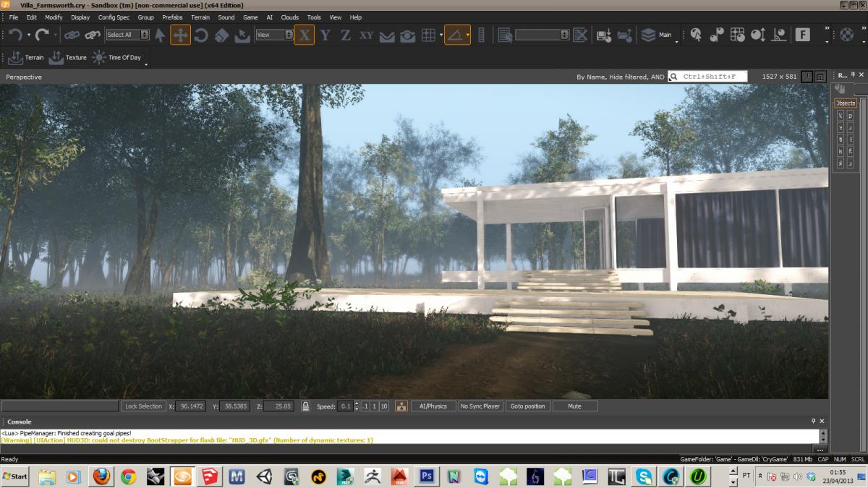Toggle Lock Selection in the status bar
The width and height of the screenshot is (868, 488).
click(143, 406)
